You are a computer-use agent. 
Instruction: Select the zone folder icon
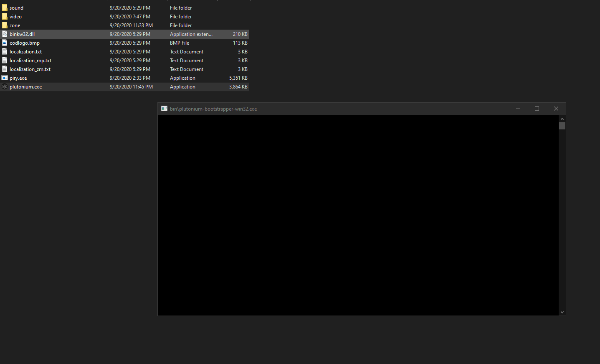5,25
